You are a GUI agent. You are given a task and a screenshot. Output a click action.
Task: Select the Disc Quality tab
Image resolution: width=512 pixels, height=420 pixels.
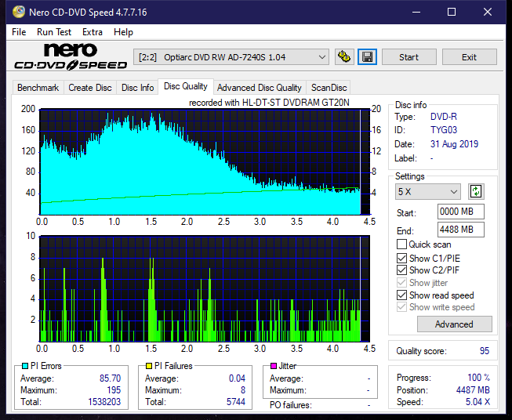(x=186, y=86)
